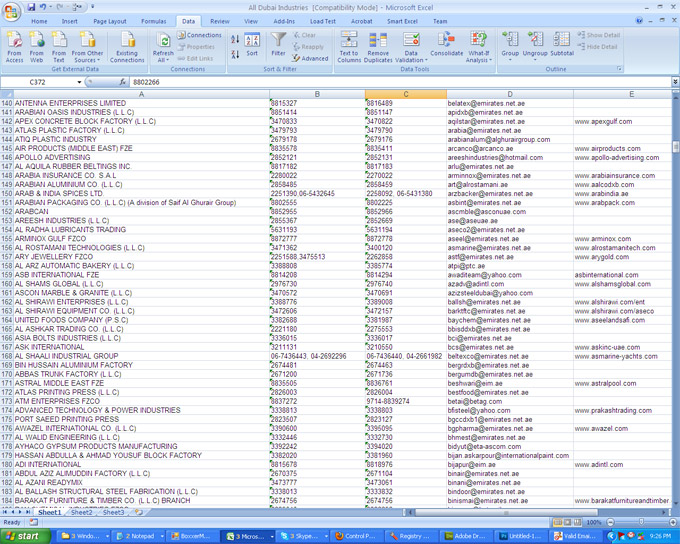Click the Connections button in the ribbon
The height and width of the screenshot is (544, 680).
[200, 35]
